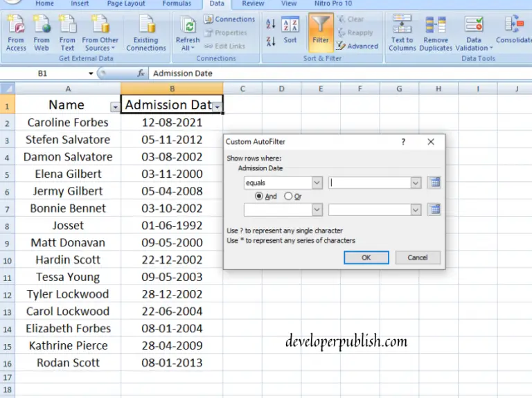This screenshot has height=398, width=532.
Task: Sort Z to A descending
Action: point(271,42)
